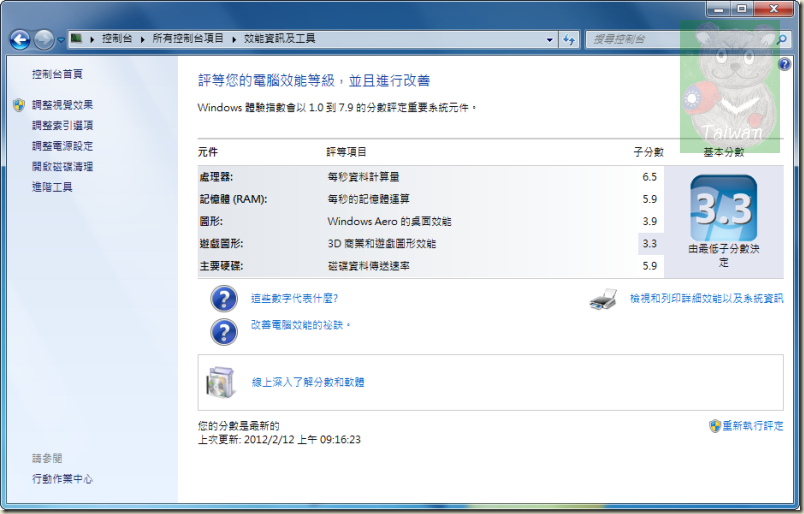Click the highlighted gaming graphics subscore 3.3
The width and height of the screenshot is (804, 514).
click(x=650, y=244)
